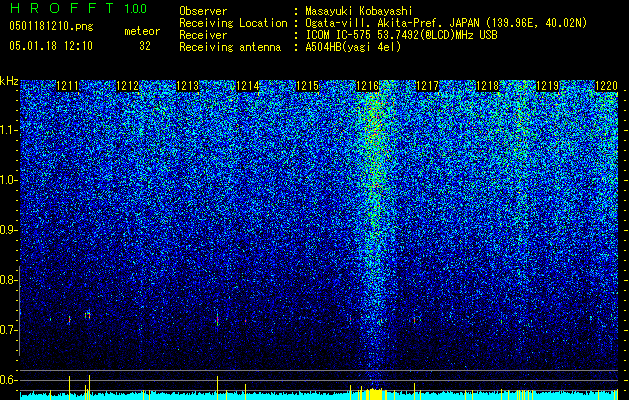This screenshot has height=400, width=629.
Task: Click the 1220 time marker
Action: [x=606, y=86]
